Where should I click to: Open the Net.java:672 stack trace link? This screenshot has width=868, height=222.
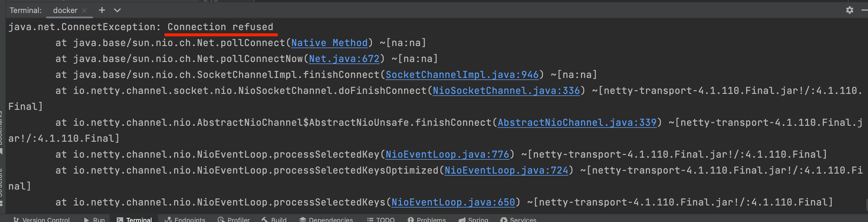(x=344, y=59)
